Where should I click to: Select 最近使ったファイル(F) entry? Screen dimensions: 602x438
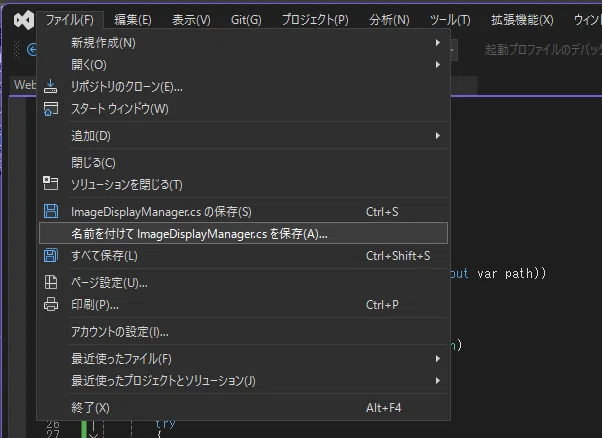coord(243,359)
